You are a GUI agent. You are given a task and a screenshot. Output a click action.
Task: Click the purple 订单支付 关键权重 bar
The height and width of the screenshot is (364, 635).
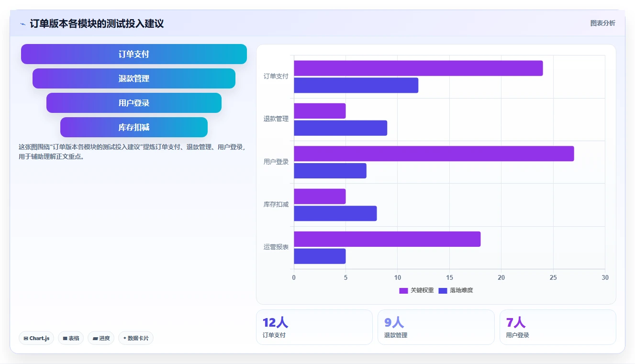click(418, 68)
